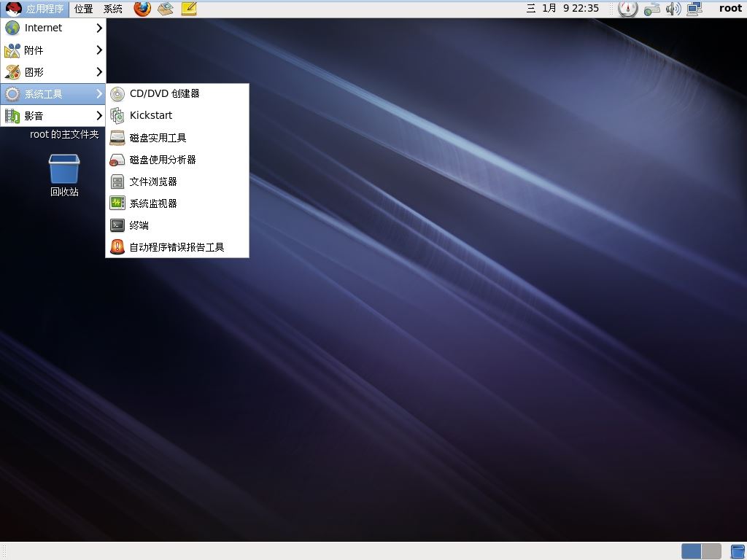Expand the 附件 submenu arrow
The image size is (747, 560).
[x=99, y=50]
